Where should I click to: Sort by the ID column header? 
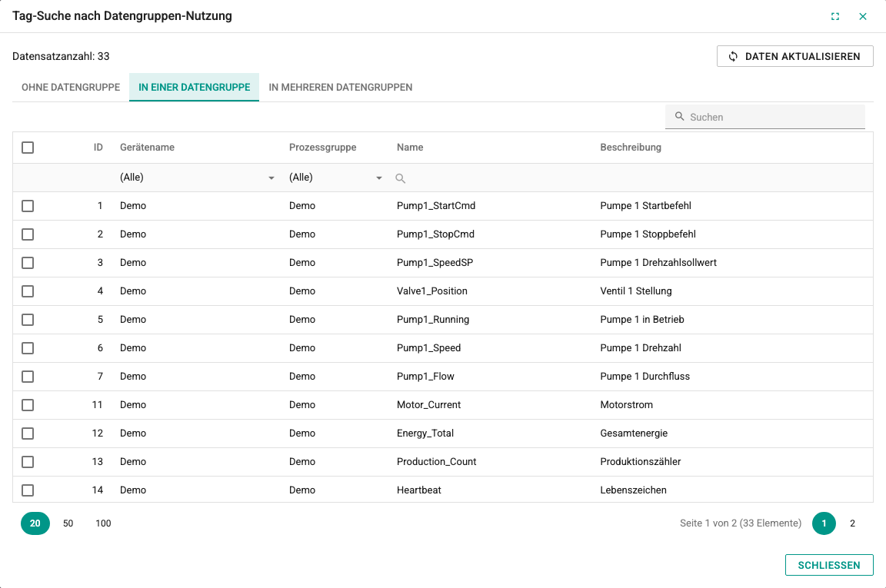98,148
